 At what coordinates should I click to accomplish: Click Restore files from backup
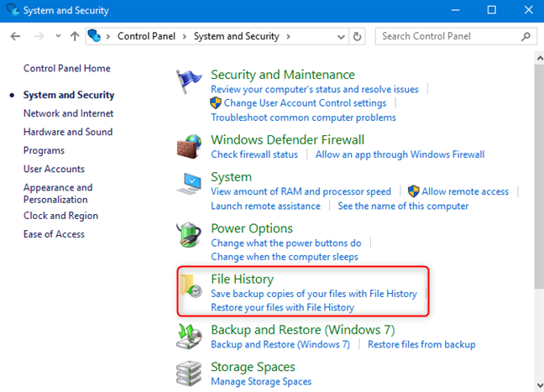pos(421,344)
